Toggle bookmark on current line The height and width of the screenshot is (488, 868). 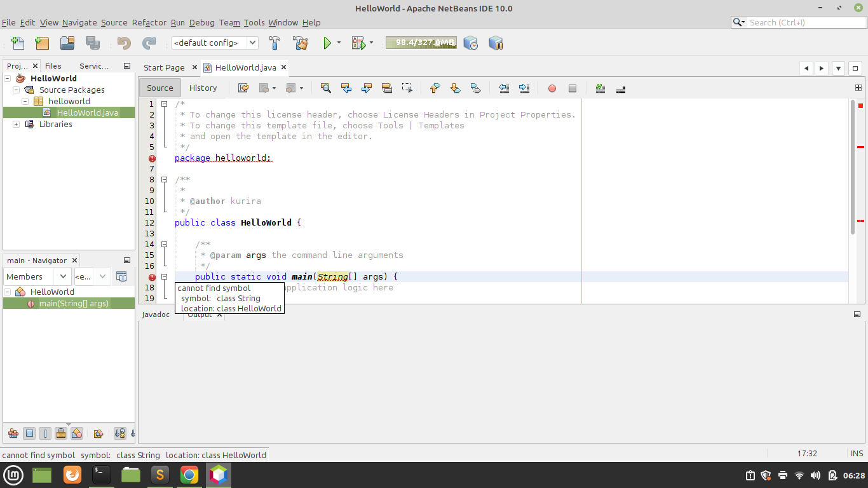[476, 88]
